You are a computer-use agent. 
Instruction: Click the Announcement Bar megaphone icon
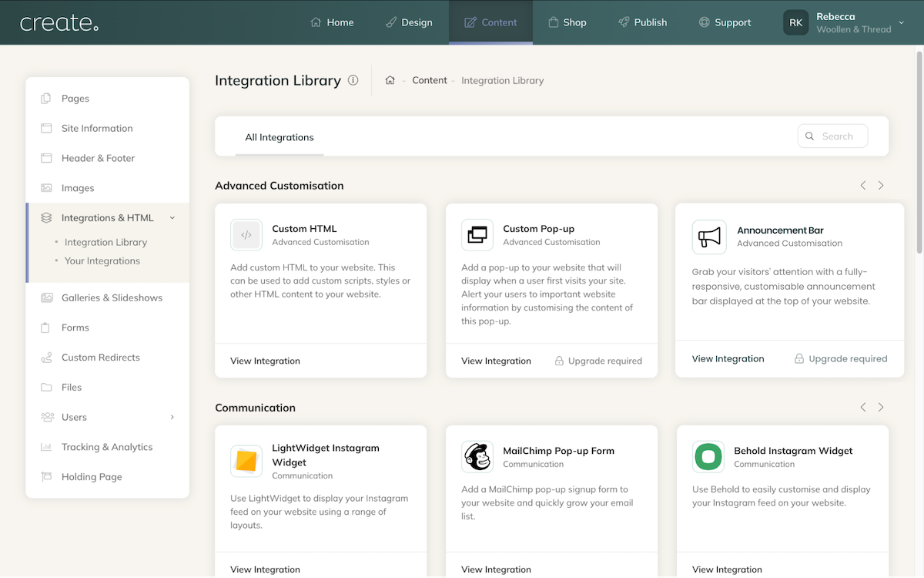[708, 237]
